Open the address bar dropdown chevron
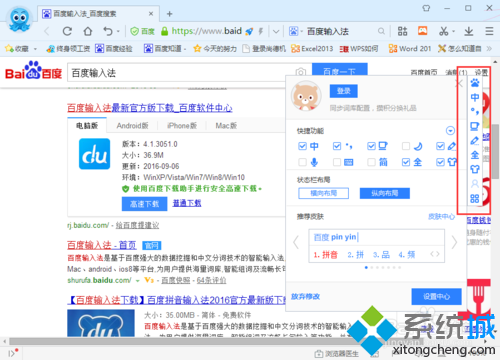 pyautogui.click(x=276, y=32)
